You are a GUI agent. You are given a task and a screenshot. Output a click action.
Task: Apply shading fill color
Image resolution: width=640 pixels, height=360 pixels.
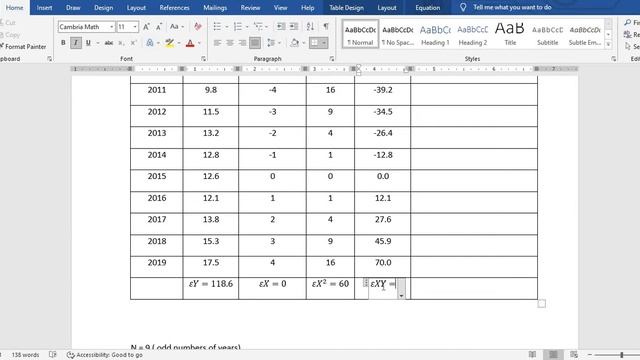click(x=294, y=43)
